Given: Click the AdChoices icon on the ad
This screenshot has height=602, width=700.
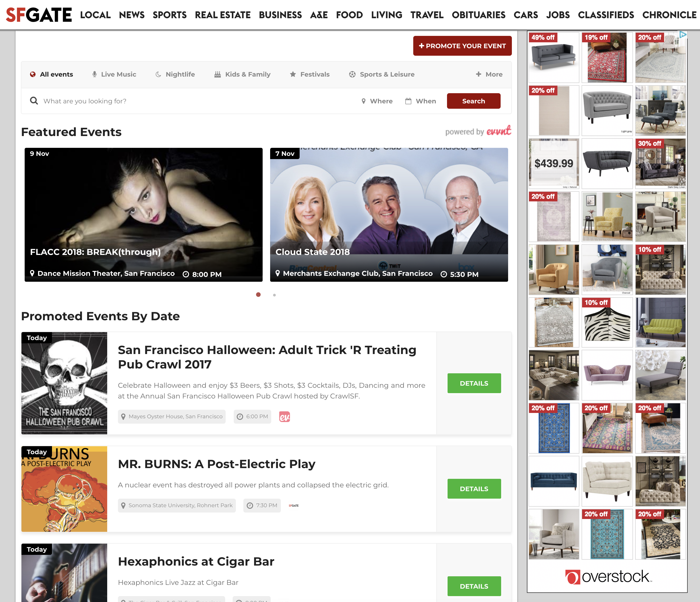Looking at the screenshot, I should 683,35.
